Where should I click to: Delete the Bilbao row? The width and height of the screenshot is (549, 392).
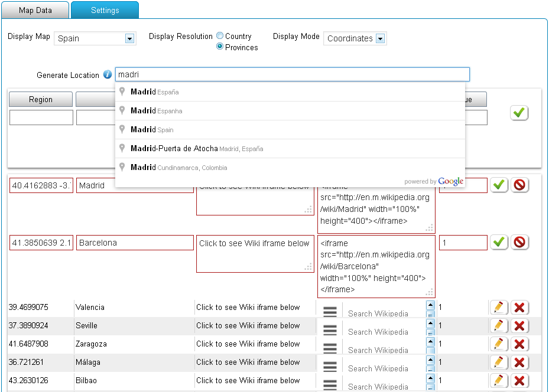click(519, 380)
